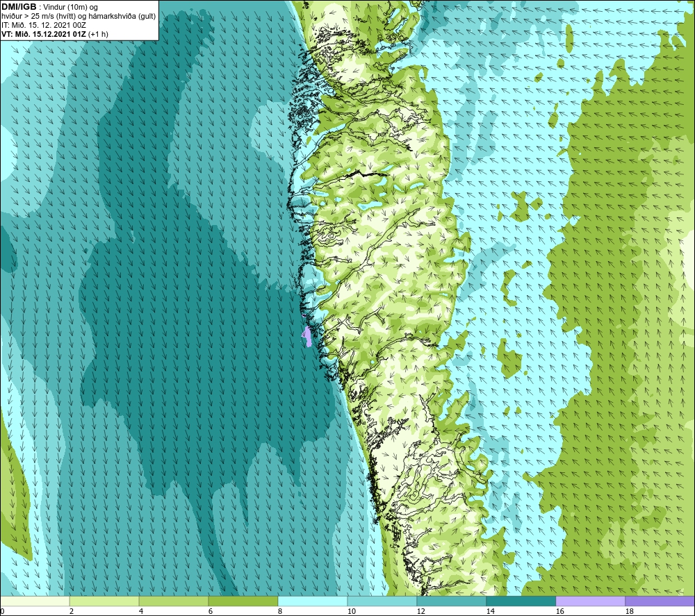Click the 'DMI/IGB' title text
This screenshot has width=695, height=616.
tap(19, 7)
